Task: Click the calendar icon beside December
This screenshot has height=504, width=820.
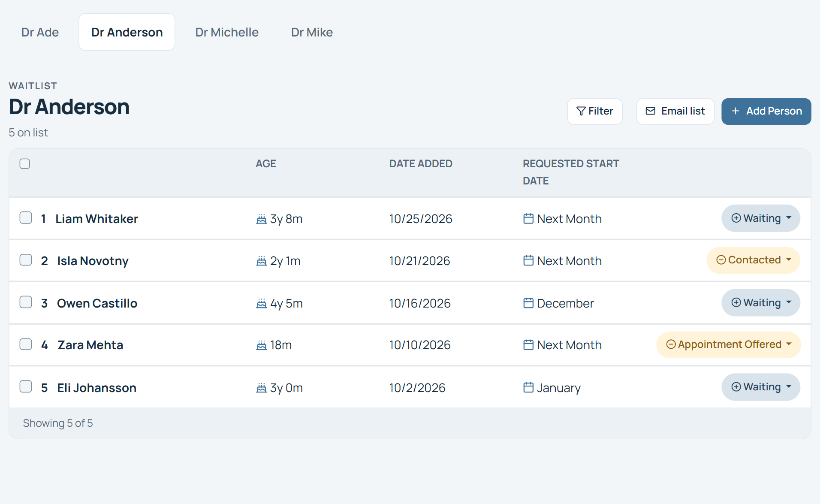Action: (528, 303)
